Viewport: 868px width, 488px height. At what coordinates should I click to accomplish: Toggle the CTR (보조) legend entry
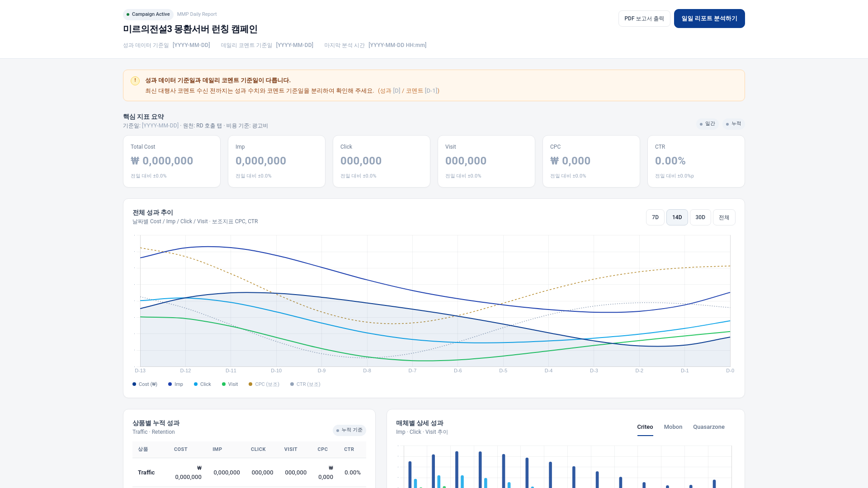click(305, 384)
